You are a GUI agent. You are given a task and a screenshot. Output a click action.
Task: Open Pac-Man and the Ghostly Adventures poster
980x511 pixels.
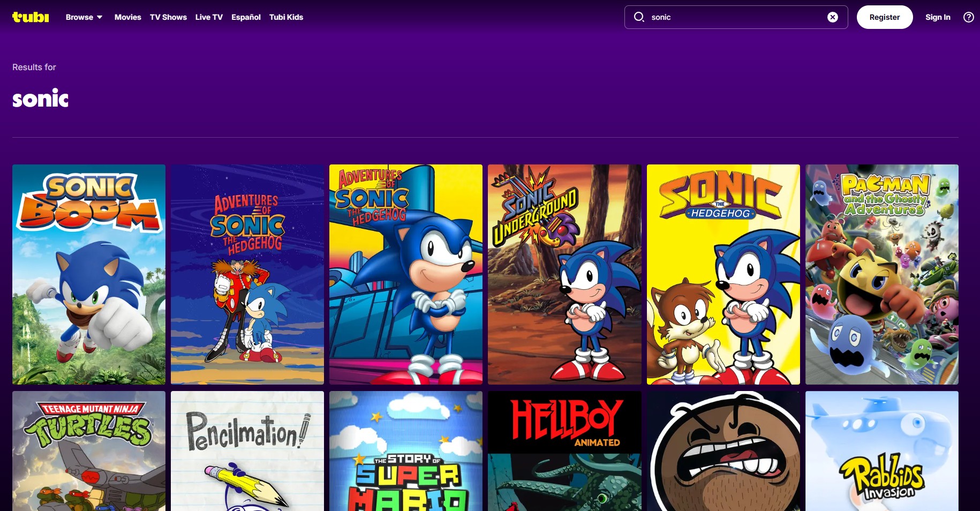(x=882, y=274)
